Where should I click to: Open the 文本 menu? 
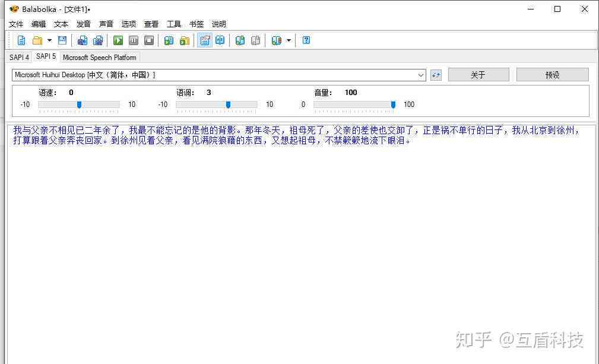(61, 24)
